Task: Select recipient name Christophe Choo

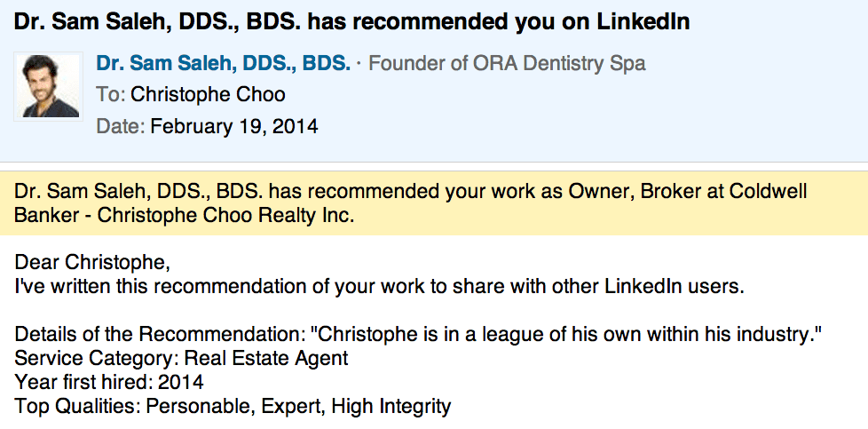Action: click(209, 94)
